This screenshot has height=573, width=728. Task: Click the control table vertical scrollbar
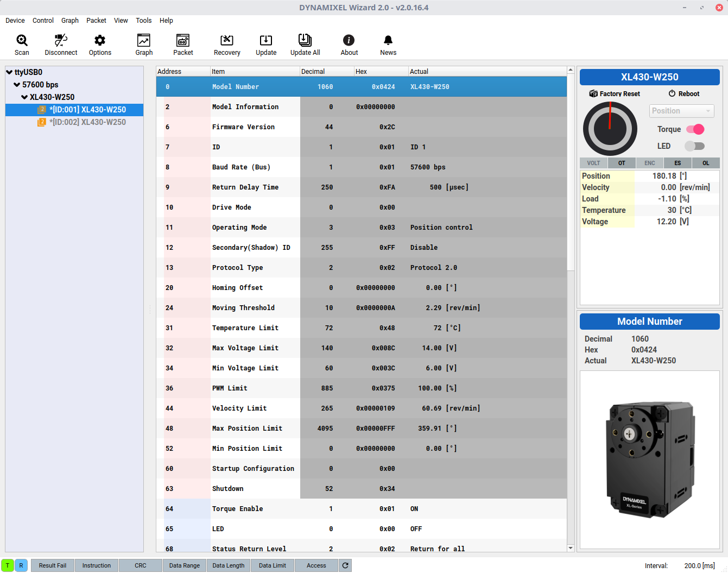click(571, 173)
